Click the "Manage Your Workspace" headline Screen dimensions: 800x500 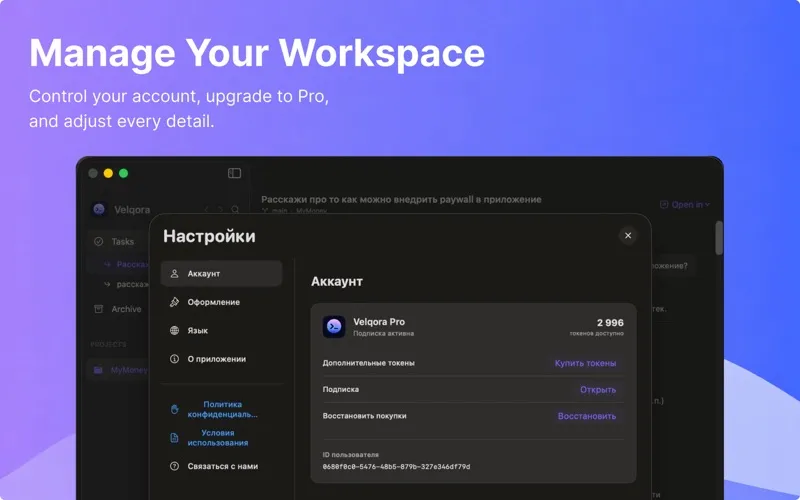[257, 53]
